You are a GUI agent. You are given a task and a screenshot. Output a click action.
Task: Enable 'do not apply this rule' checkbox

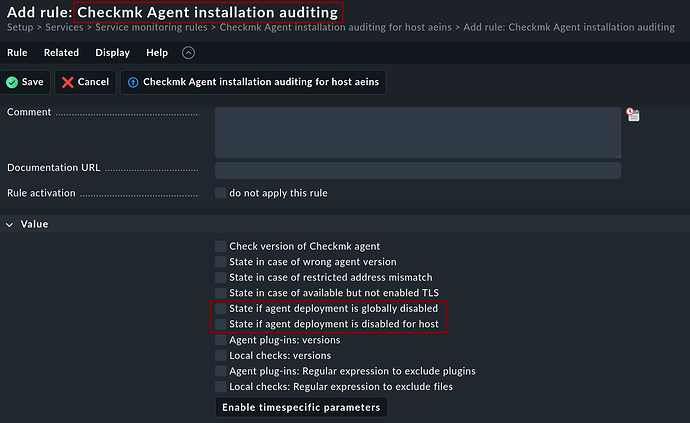(x=220, y=193)
